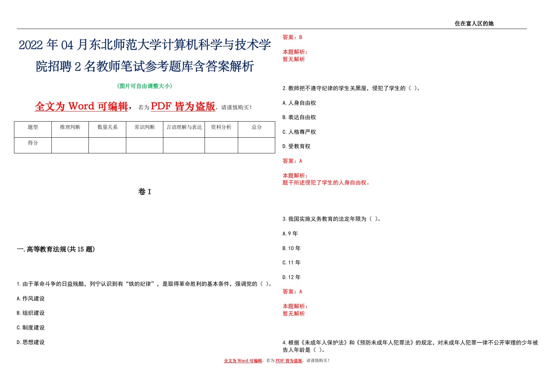
Task: Select option C.11年
Action: click(292, 263)
